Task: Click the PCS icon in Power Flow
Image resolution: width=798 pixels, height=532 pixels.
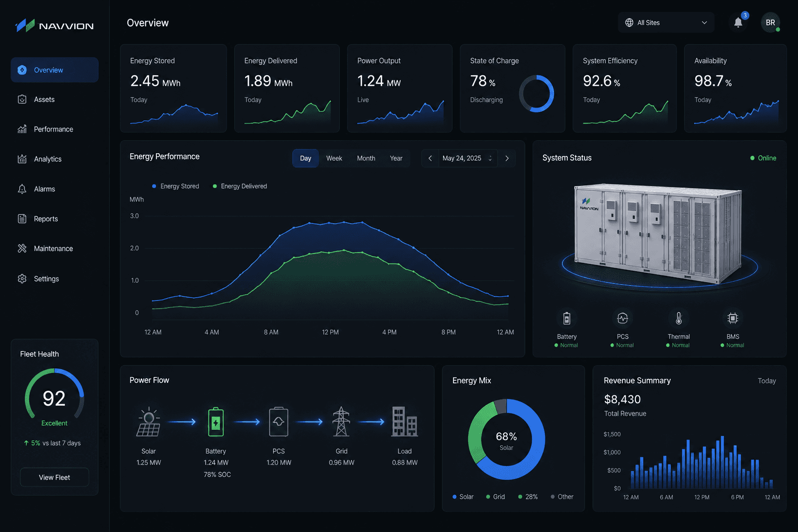Action: click(x=278, y=422)
